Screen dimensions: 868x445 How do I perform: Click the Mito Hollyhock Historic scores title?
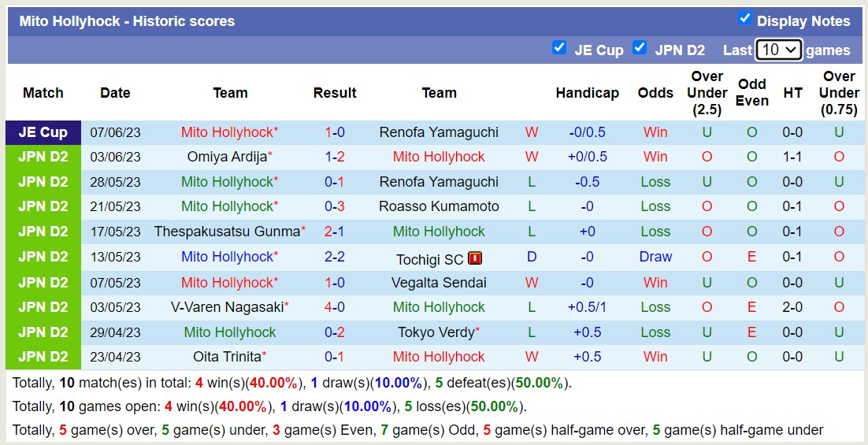[x=127, y=21]
